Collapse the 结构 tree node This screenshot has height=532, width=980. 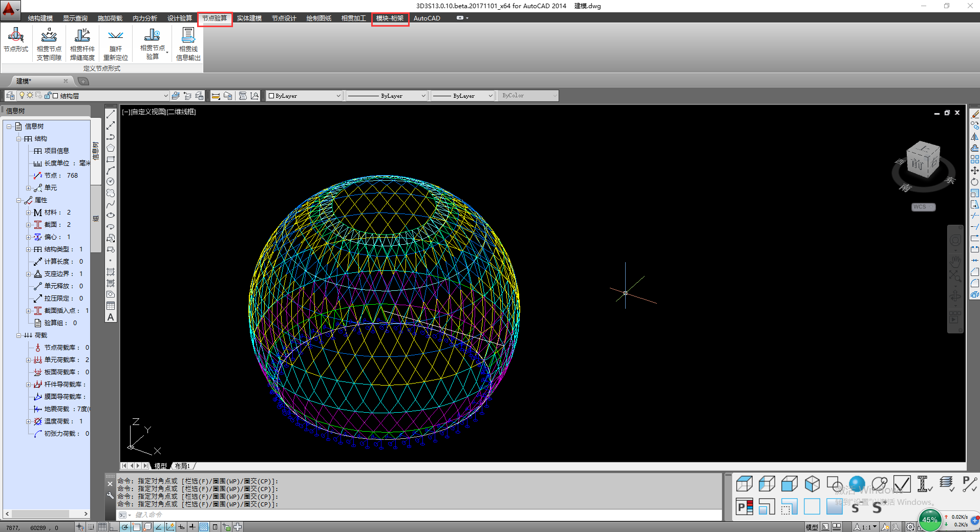click(18, 139)
